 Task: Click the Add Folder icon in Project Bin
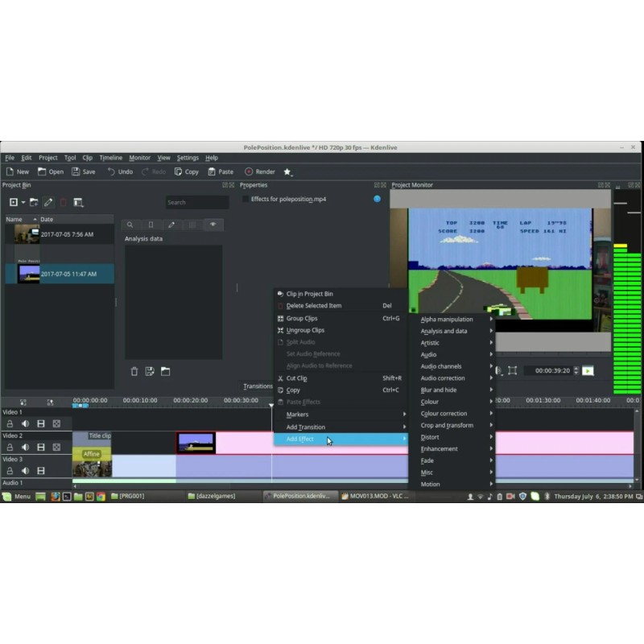coord(34,202)
